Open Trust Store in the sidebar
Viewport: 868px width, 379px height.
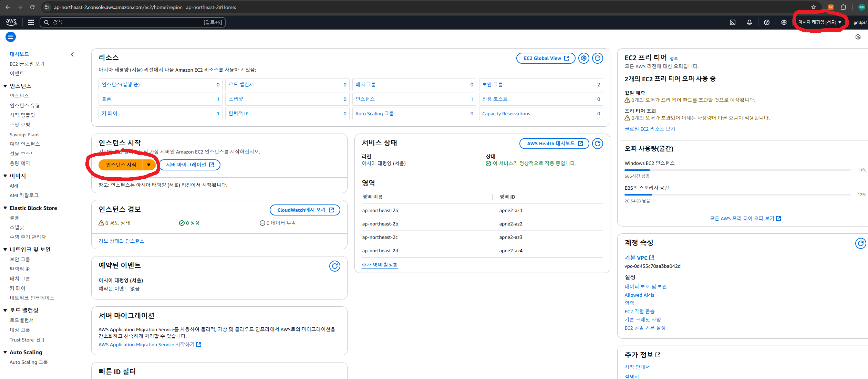coord(21,340)
